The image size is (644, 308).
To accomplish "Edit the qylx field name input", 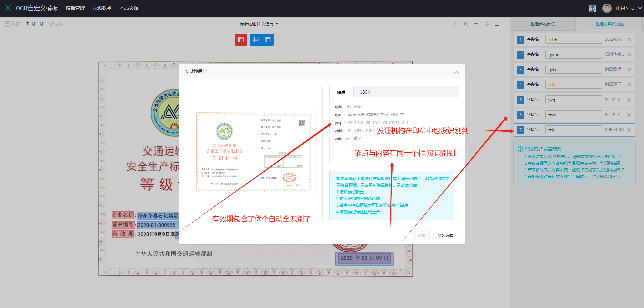I will point(574,69).
